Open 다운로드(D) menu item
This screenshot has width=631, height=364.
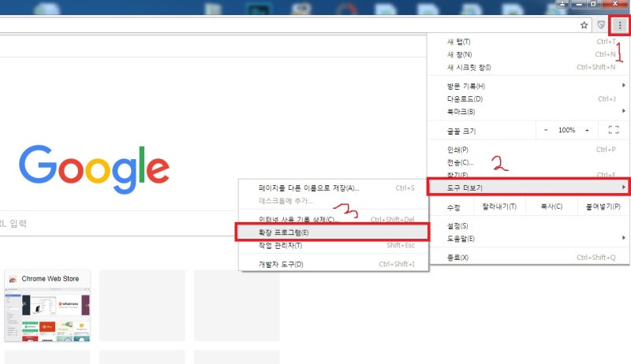point(528,98)
